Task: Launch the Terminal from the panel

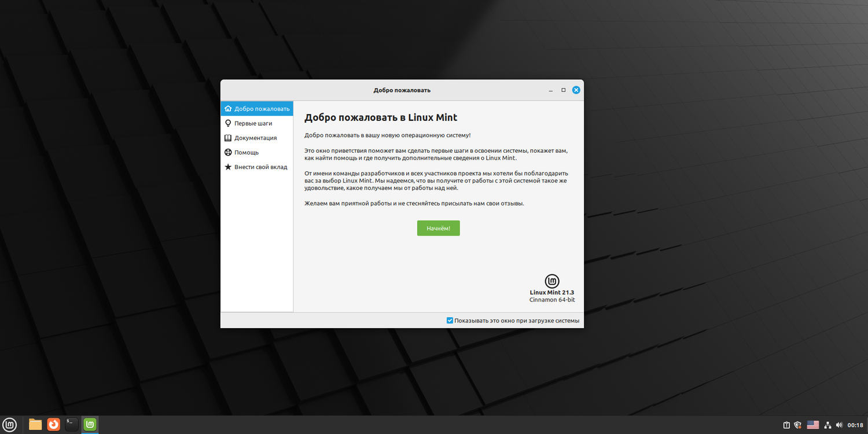Action: tap(72, 425)
